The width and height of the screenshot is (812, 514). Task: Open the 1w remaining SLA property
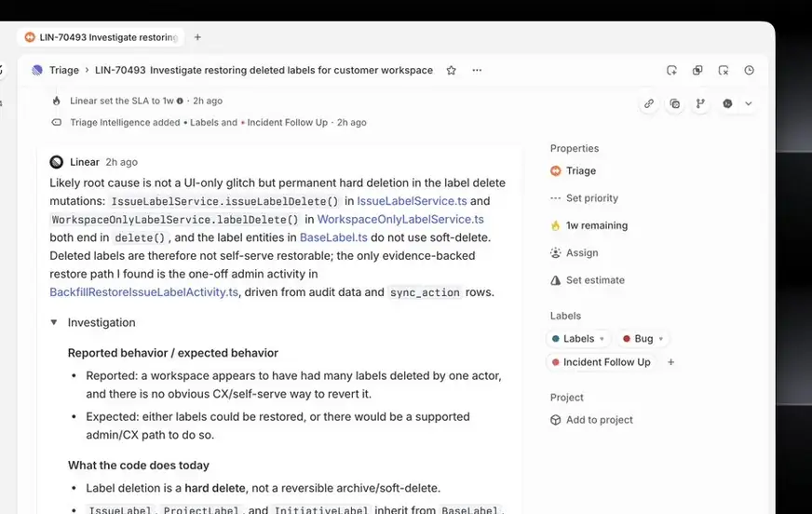(x=589, y=225)
